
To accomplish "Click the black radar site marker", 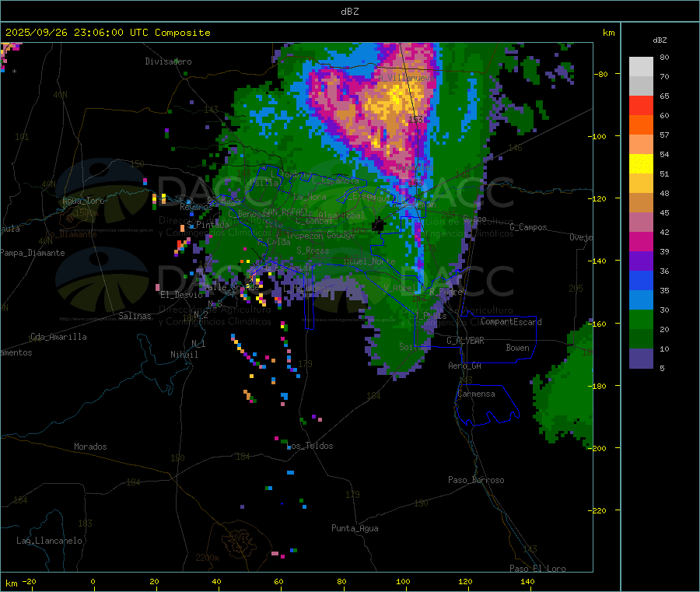I will tap(378, 225).
